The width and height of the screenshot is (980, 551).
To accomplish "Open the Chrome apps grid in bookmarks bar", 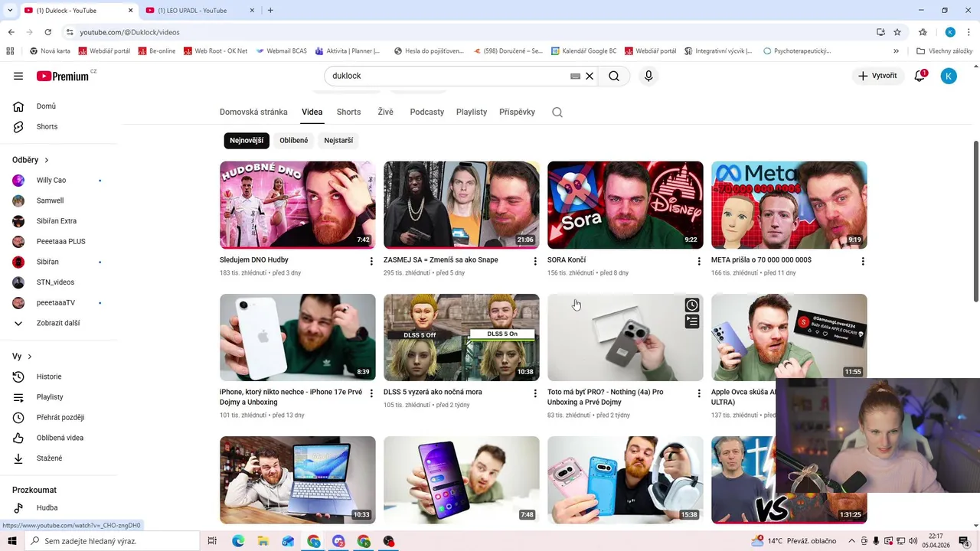I will tap(10, 51).
